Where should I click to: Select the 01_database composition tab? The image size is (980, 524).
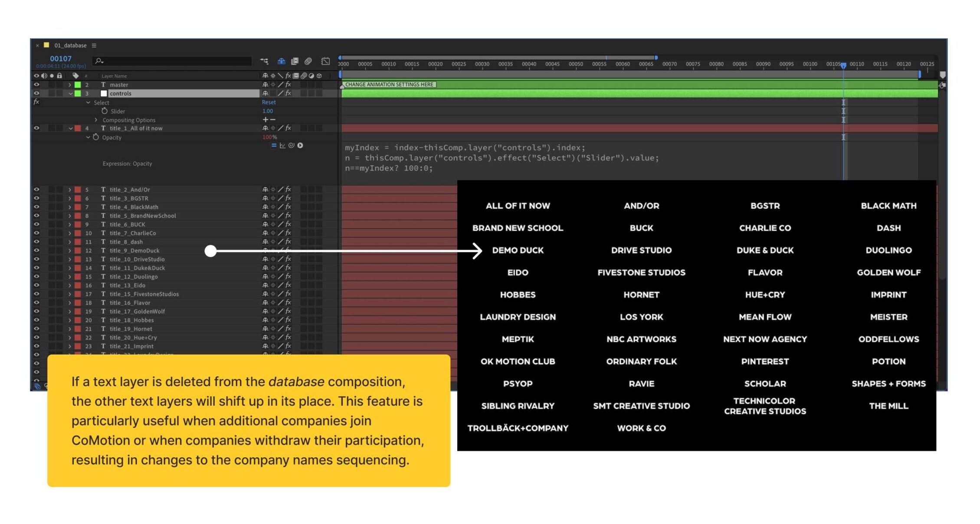[70, 46]
